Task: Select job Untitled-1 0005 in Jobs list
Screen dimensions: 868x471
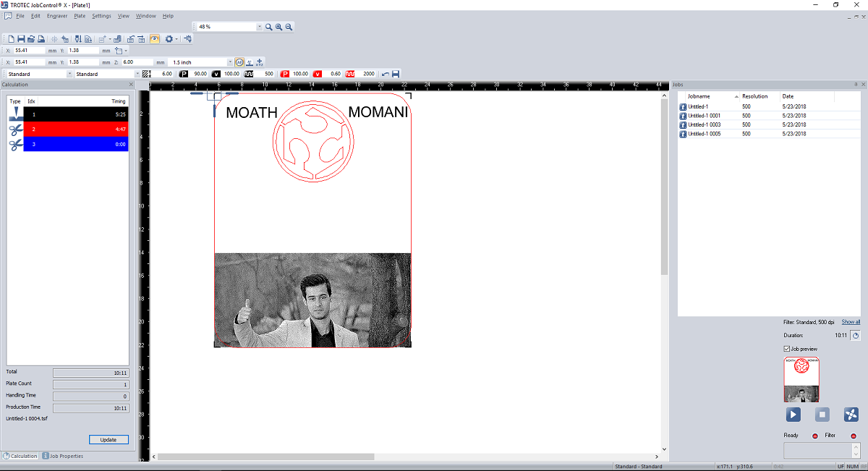Action: pyautogui.click(x=769, y=134)
